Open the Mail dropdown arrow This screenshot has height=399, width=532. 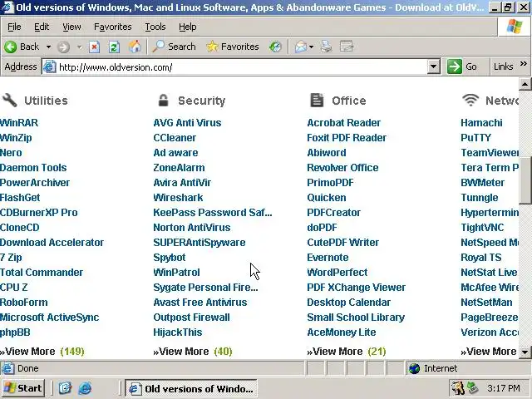[x=312, y=47]
